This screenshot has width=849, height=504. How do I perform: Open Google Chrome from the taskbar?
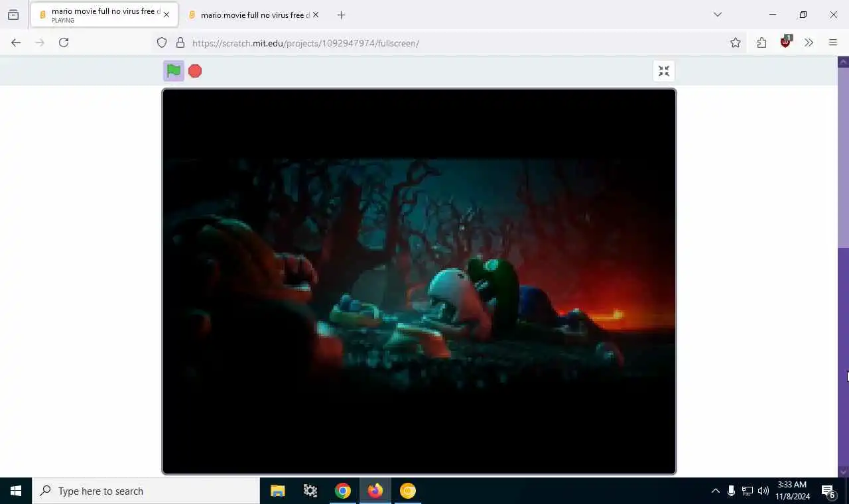tap(343, 491)
